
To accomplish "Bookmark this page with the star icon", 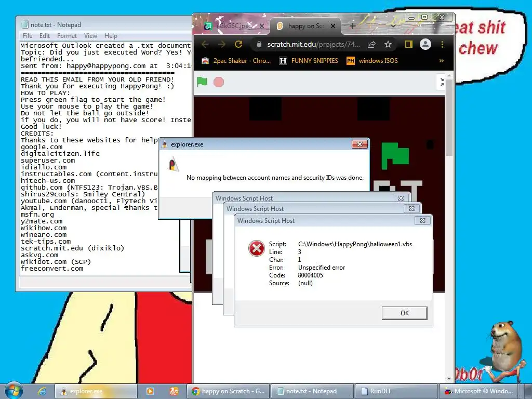I will tap(388, 44).
